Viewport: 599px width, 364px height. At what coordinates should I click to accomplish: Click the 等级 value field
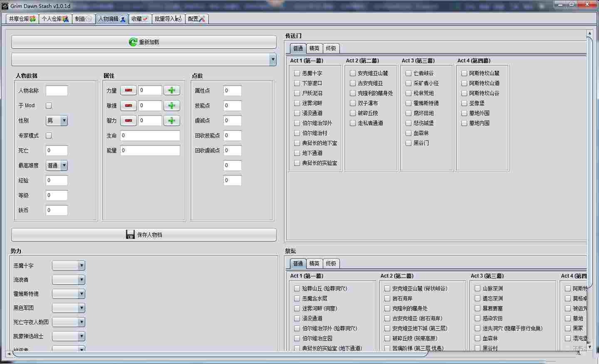tap(57, 195)
